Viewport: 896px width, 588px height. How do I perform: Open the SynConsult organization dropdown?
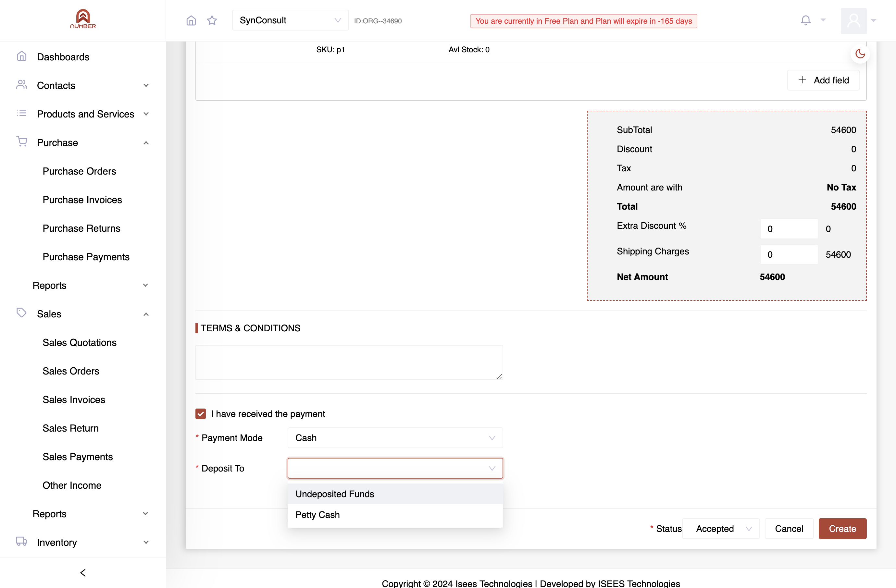pyautogui.click(x=290, y=20)
